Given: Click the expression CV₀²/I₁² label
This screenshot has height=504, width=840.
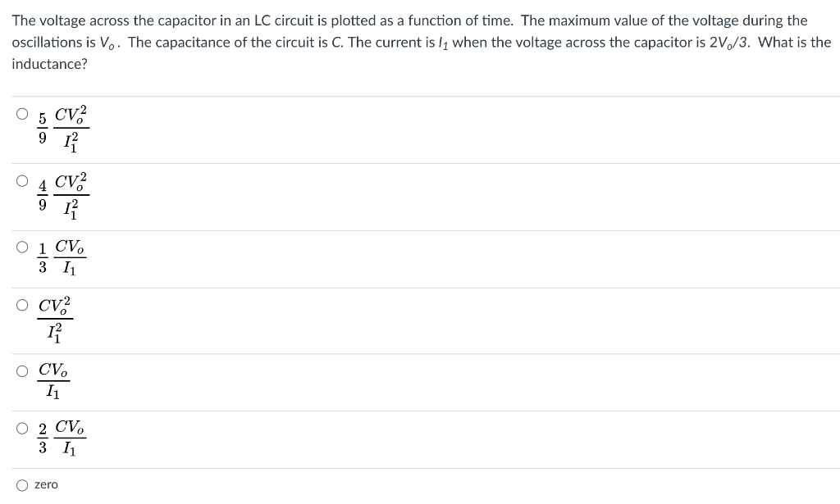Looking at the screenshot, I should [x=56, y=317].
